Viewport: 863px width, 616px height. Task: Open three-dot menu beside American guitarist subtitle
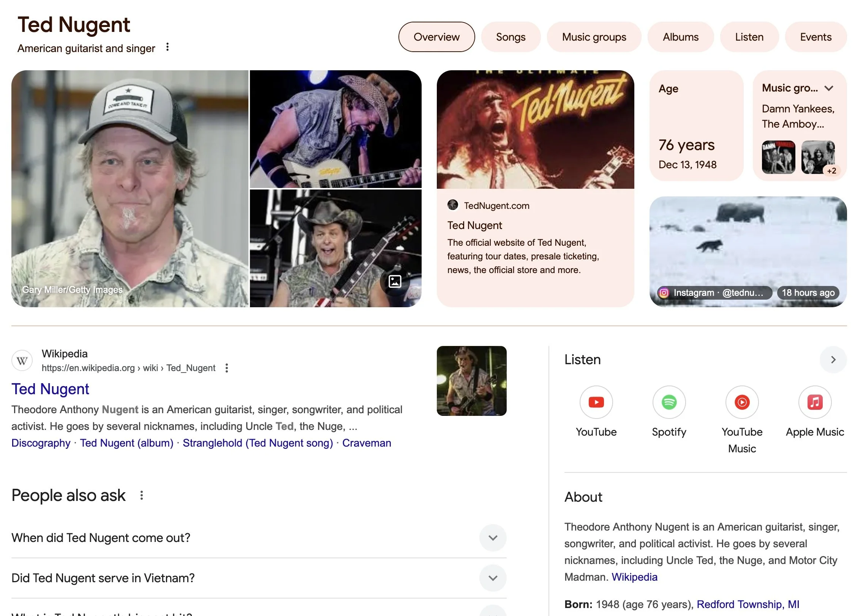[x=168, y=47]
